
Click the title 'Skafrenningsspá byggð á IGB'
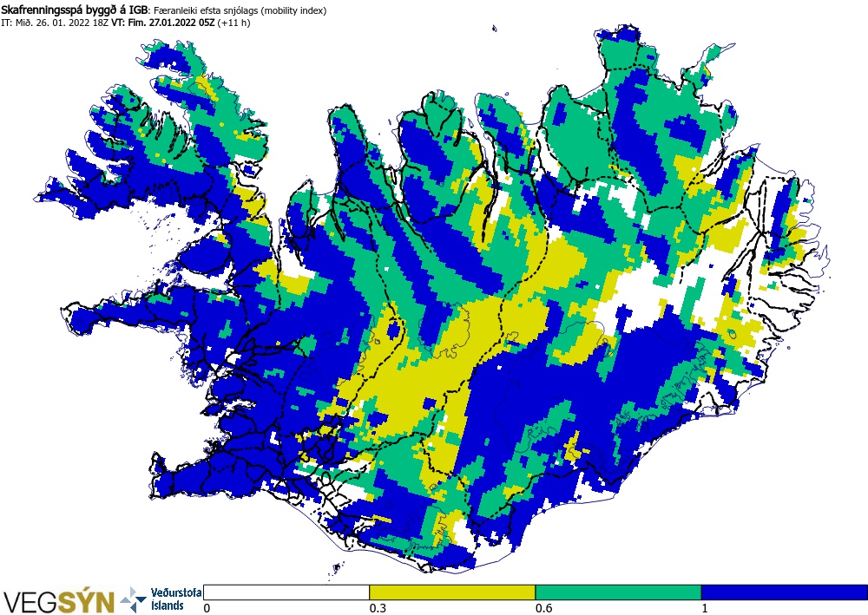75,10
